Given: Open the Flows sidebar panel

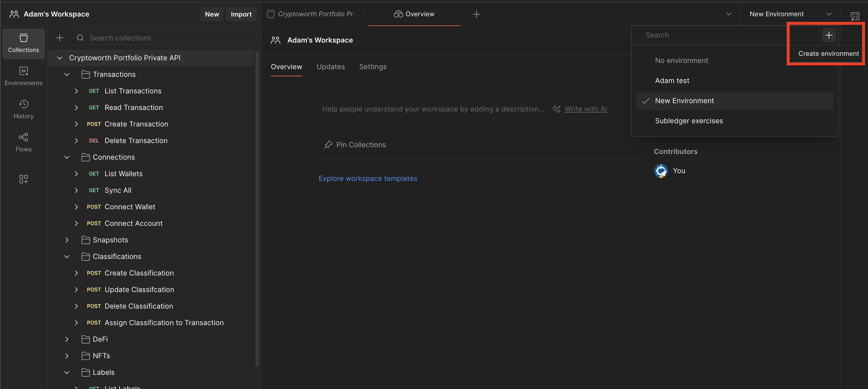Looking at the screenshot, I should pyautogui.click(x=23, y=142).
